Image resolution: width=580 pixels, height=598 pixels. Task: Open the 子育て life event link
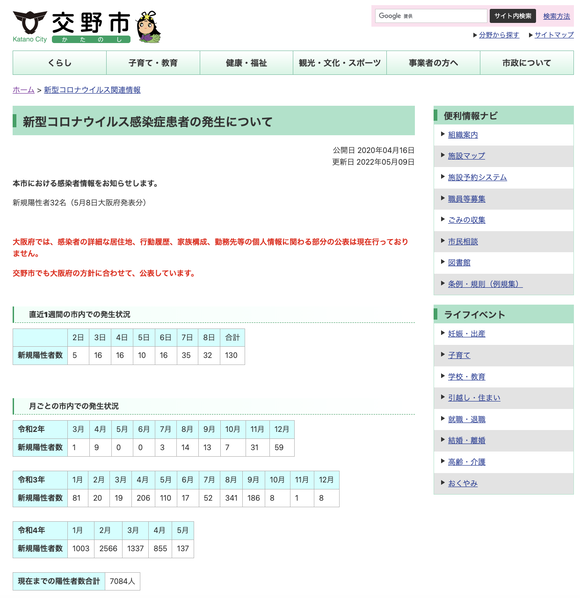point(459,355)
